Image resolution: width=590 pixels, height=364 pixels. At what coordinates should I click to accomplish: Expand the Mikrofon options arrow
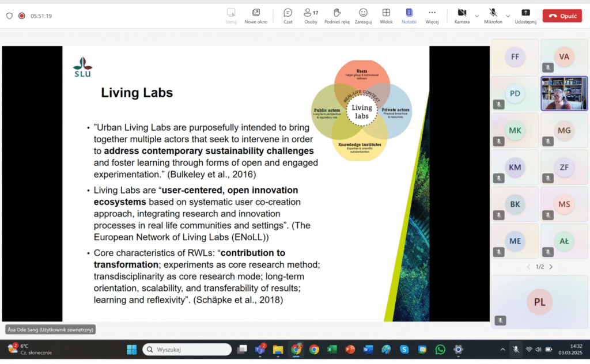(508, 16)
